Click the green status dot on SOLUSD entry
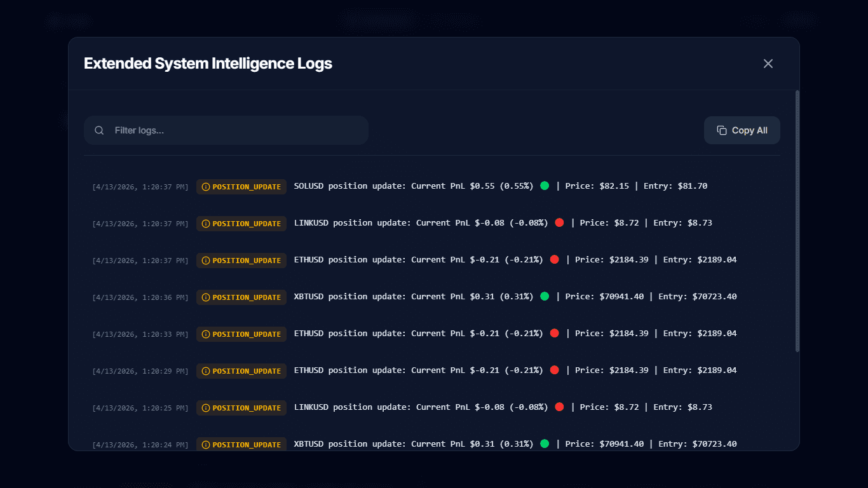Image resolution: width=868 pixels, height=488 pixels. [x=545, y=186]
